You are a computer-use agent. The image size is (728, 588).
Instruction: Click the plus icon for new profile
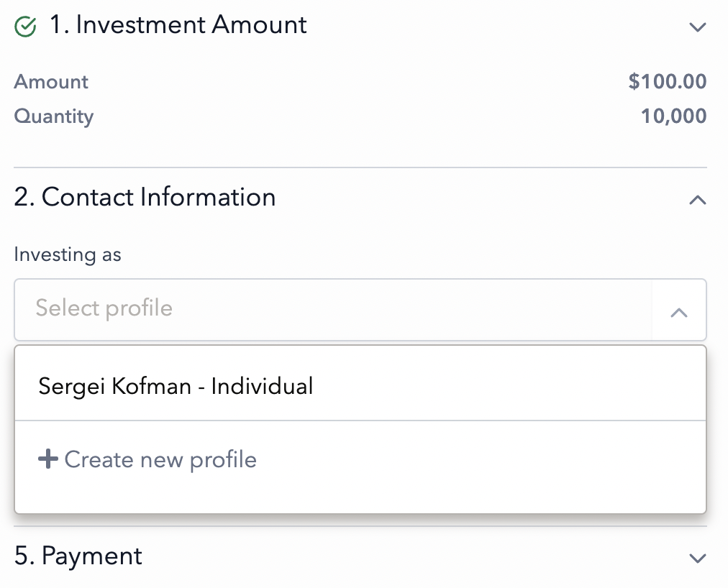point(47,459)
